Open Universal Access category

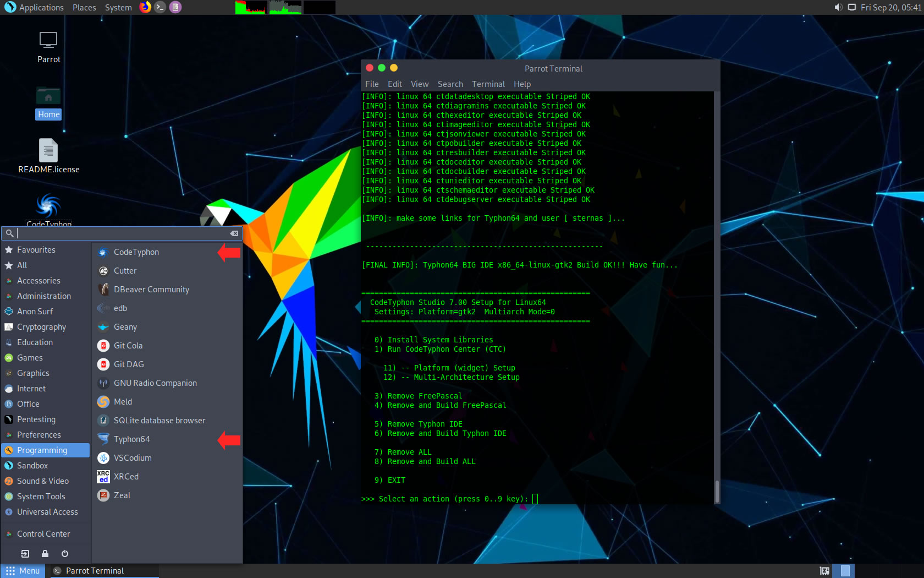(x=46, y=512)
